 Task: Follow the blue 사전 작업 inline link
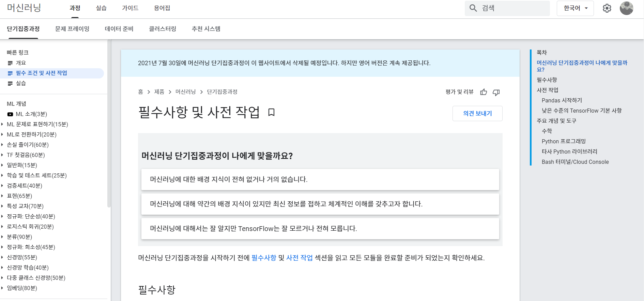300,258
